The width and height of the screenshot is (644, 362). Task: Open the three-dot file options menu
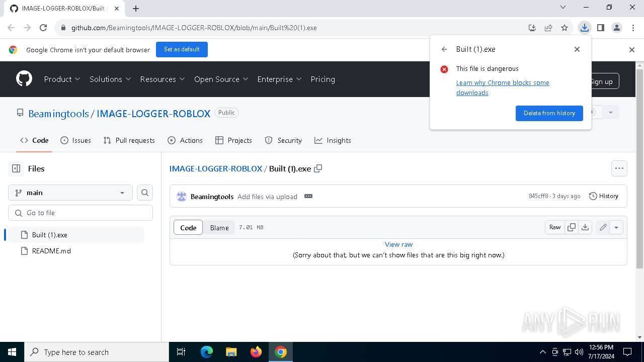tap(619, 168)
